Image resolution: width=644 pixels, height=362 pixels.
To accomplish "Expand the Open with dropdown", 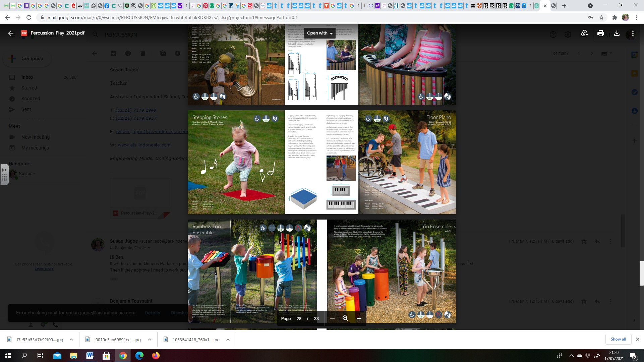I will tap(319, 33).
